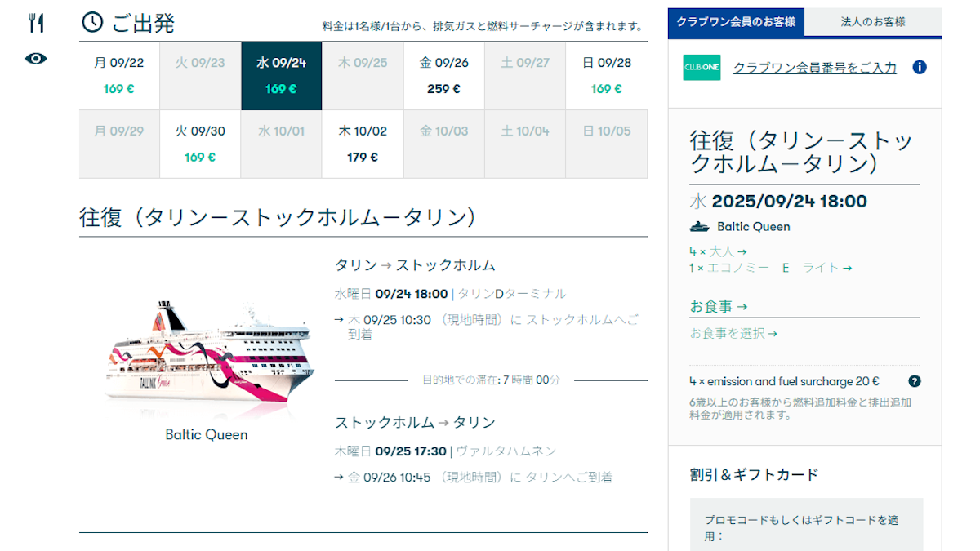Click the Baltic Queen caption under ship image
This screenshot has width=980, height=551.
(207, 434)
